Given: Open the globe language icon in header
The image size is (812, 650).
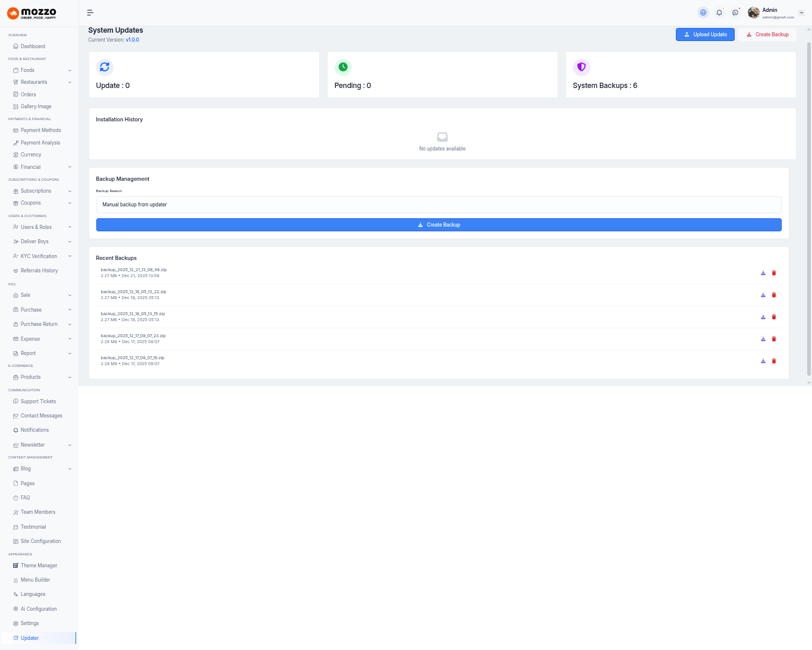Looking at the screenshot, I should (x=703, y=12).
